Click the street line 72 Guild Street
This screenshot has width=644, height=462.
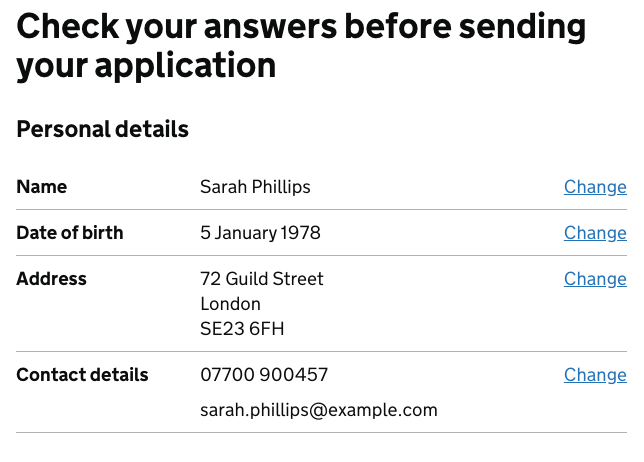pyautogui.click(x=262, y=279)
